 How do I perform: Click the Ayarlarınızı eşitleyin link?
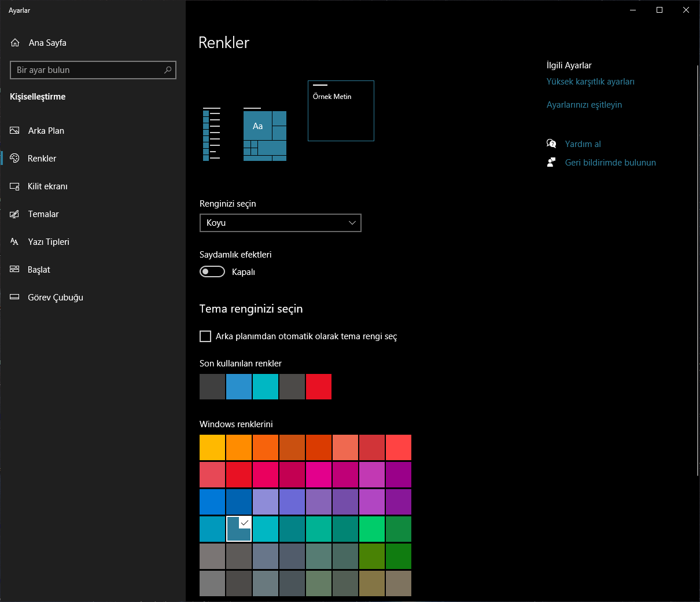point(584,105)
